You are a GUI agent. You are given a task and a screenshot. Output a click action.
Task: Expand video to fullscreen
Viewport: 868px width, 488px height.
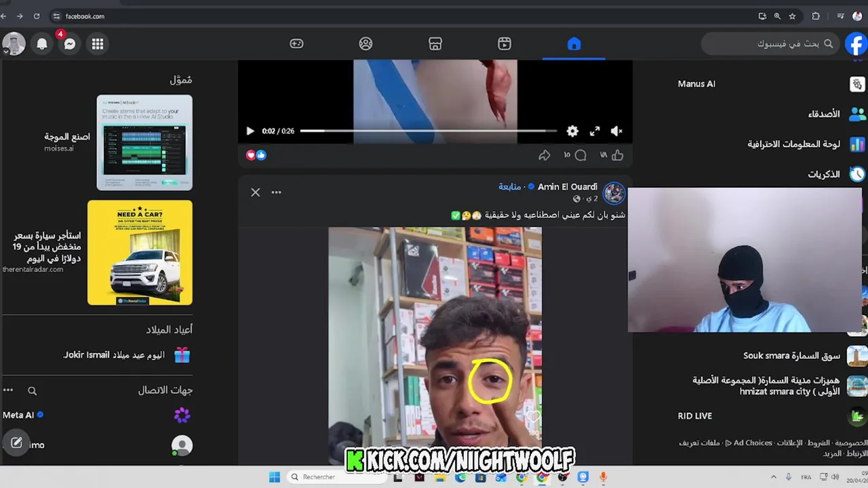(595, 131)
